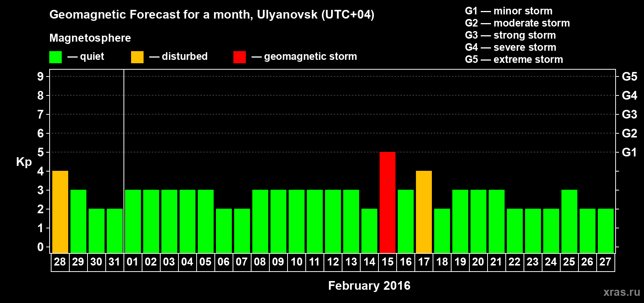
Task: Click the green bar for day 01
Action: [133, 221]
